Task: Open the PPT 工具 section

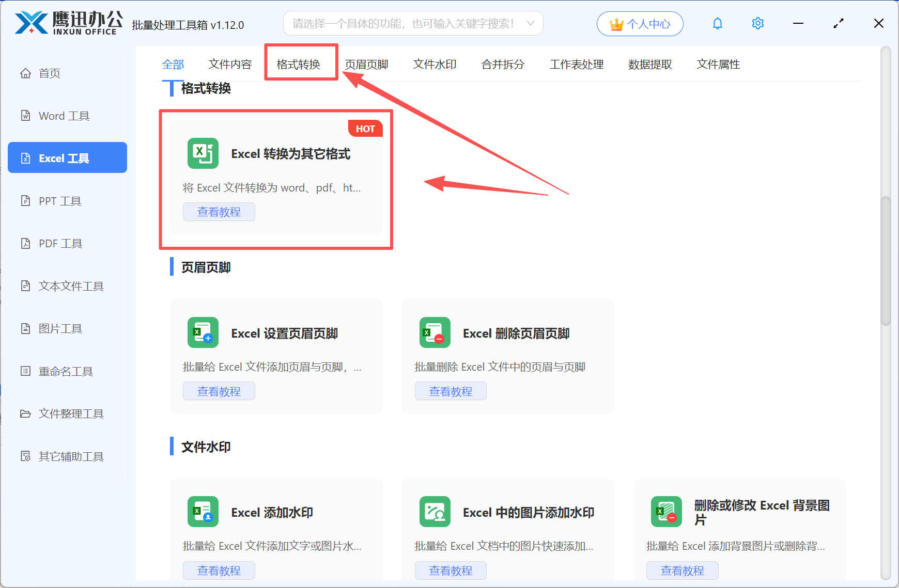Action: [x=59, y=200]
